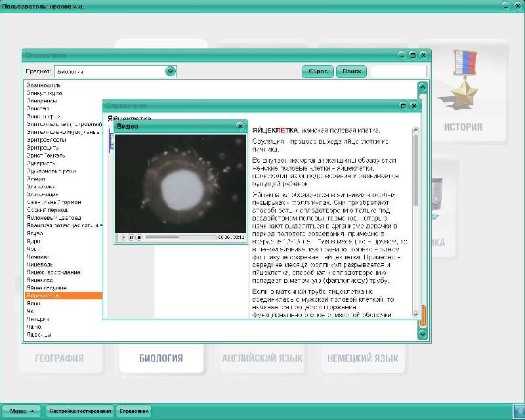The height and width of the screenshot is (420, 525).
Task: Close the Видео popup window
Action: click(x=240, y=126)
